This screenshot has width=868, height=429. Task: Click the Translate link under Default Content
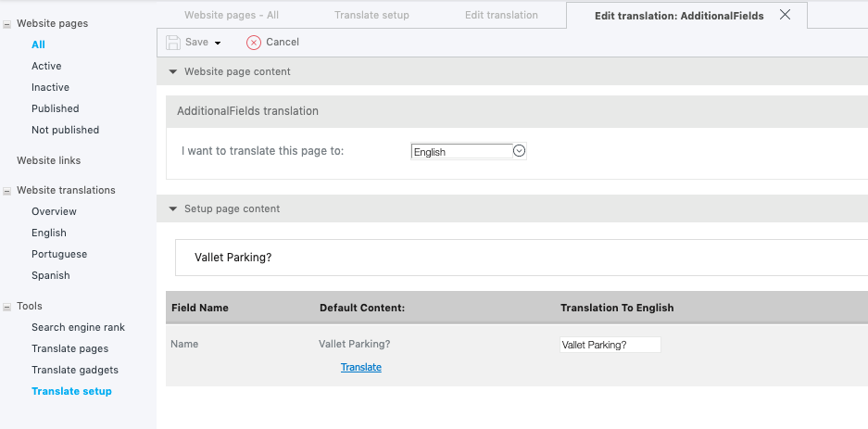point(361,367)
